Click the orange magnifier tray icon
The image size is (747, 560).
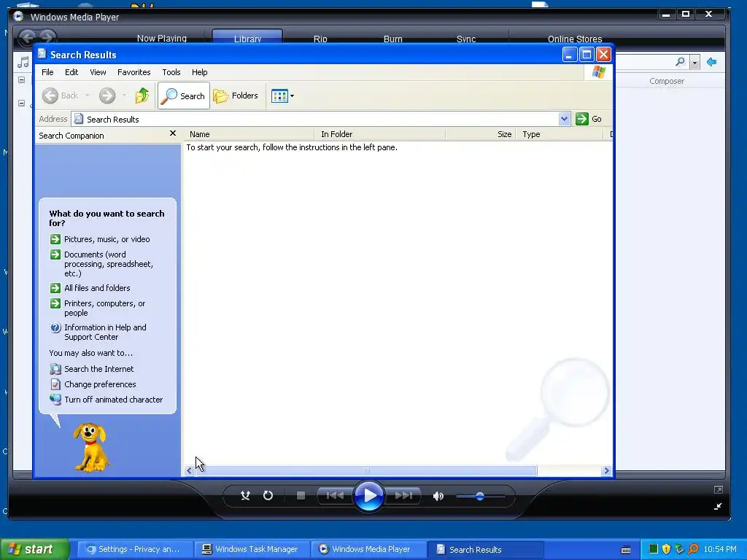[693, 549]
